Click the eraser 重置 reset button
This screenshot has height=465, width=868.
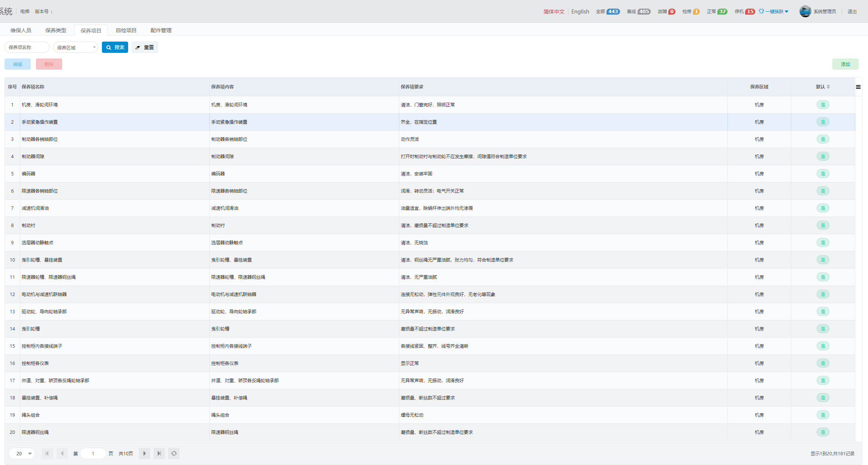[145, 47]
